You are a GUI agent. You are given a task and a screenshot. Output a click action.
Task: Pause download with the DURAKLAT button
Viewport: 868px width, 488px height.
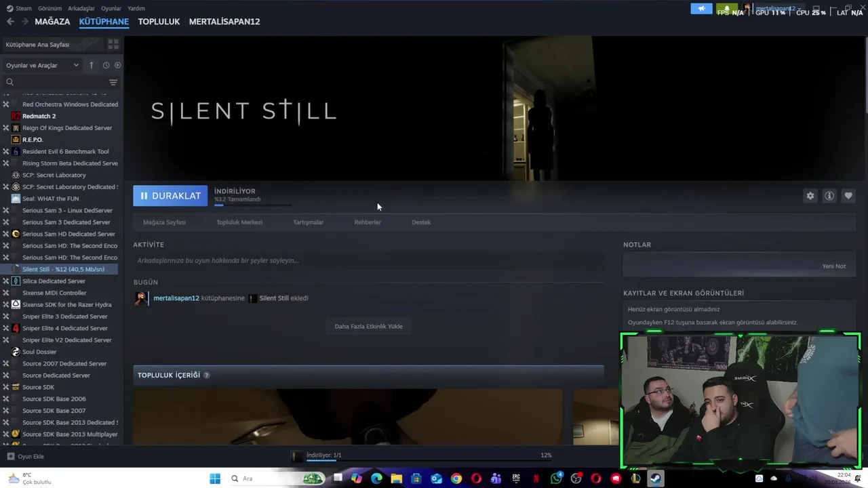pyautogui.click(x=170, y=196)
